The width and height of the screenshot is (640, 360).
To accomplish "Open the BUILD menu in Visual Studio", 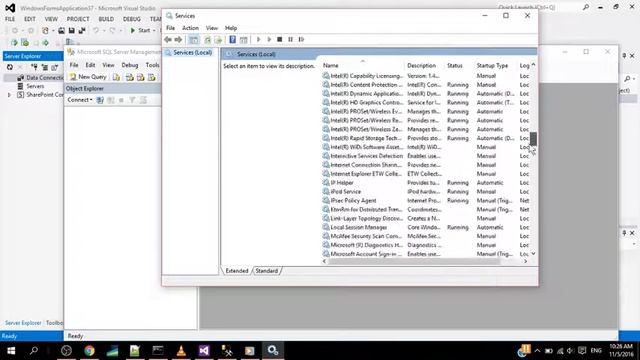I will (106, 19).
